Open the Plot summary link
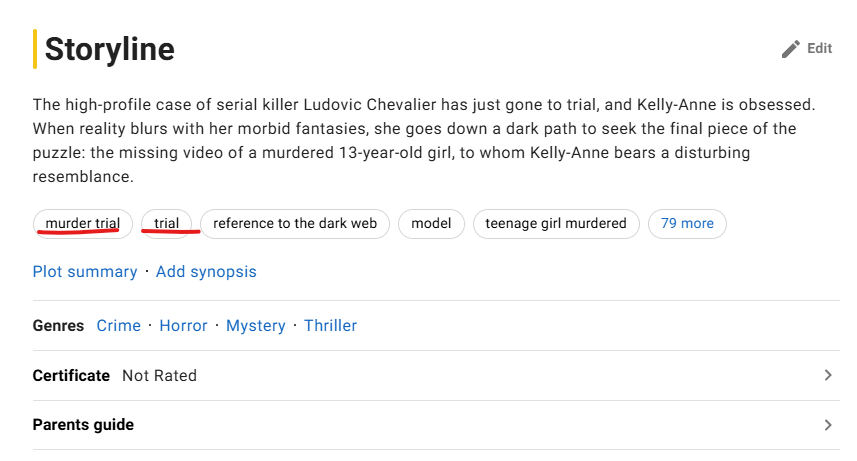This screenshot has height=461, width=857. (85, 272)
